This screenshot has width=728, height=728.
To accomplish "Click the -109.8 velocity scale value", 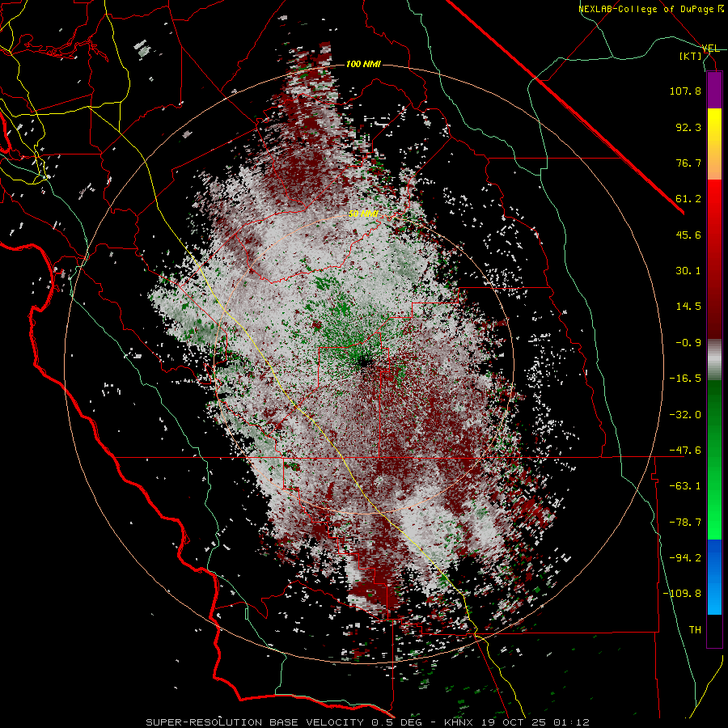I will click(683, 594).
